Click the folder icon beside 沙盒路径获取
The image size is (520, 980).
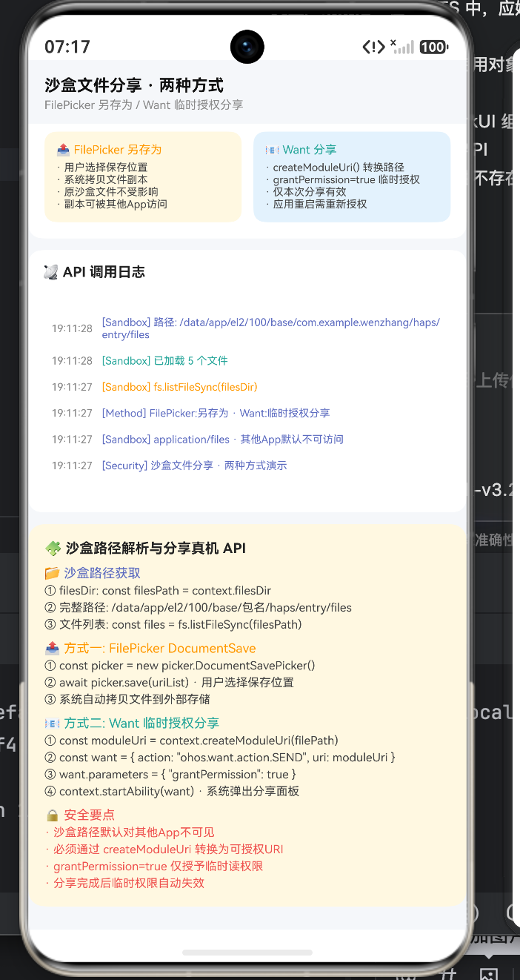(x=52, y=573)
